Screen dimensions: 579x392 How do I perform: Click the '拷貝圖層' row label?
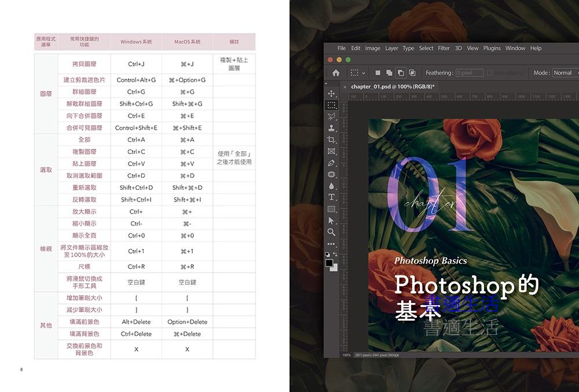point(84,64)
